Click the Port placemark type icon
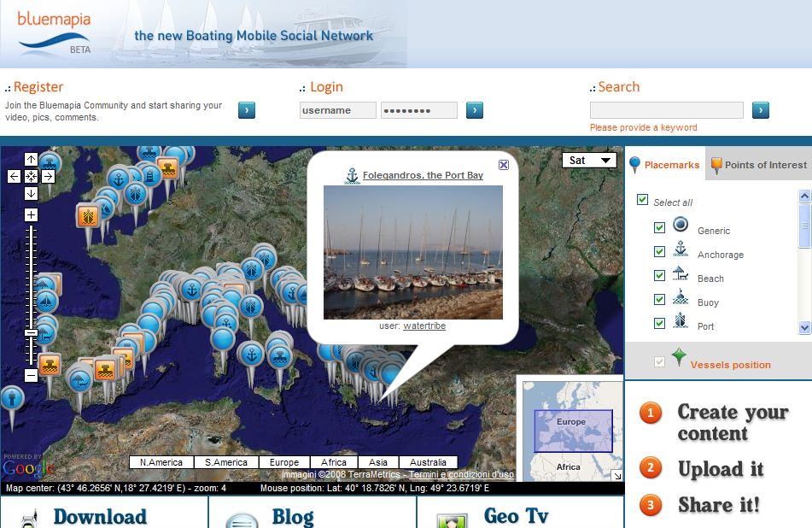Screen dimensions: 812x528 pyautogui.click(x=681, y=320)
